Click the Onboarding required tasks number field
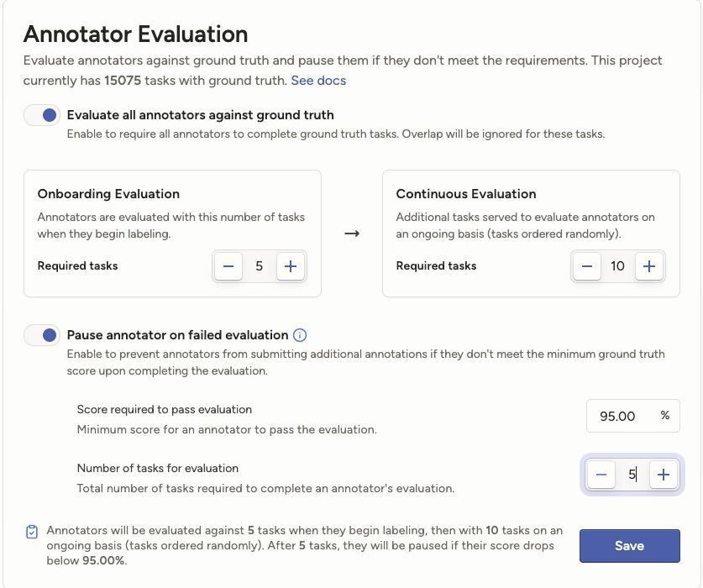The height and width of the screenshot is (588, 703). pos(260,266)
